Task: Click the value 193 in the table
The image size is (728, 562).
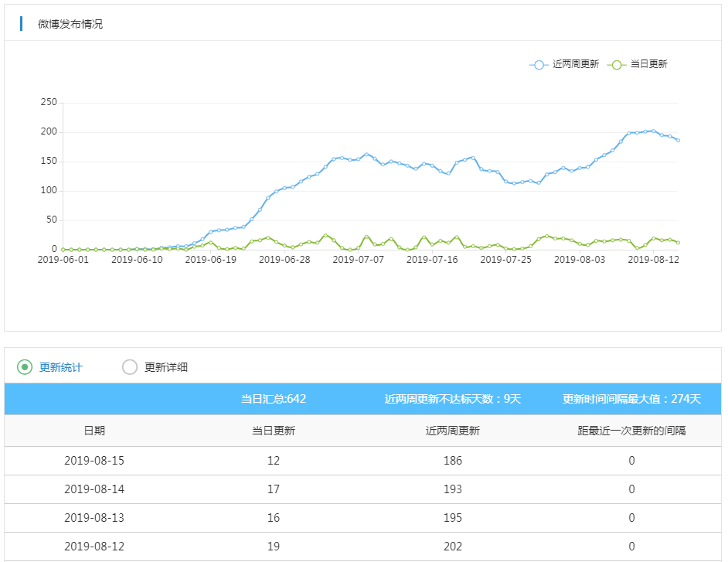Action: [x=453, y=489]
